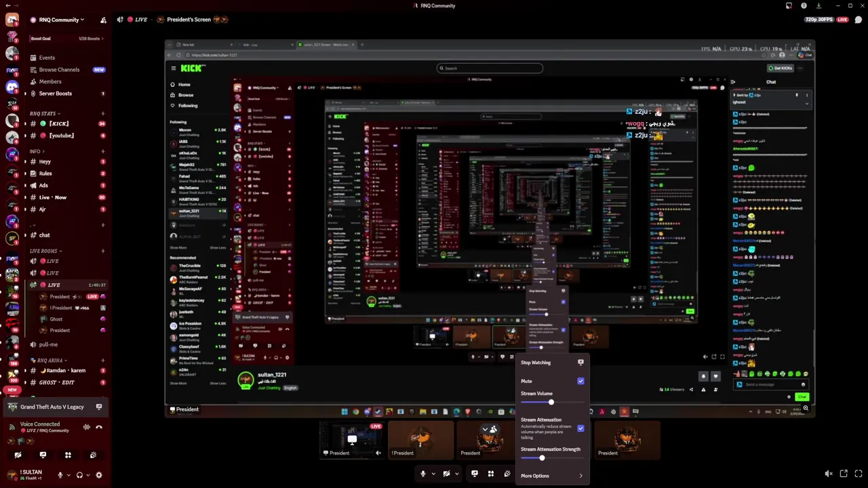The image size is (868, 488).
Task: Select the LIVE President stream thumbnail
Action: coord(351,440)
